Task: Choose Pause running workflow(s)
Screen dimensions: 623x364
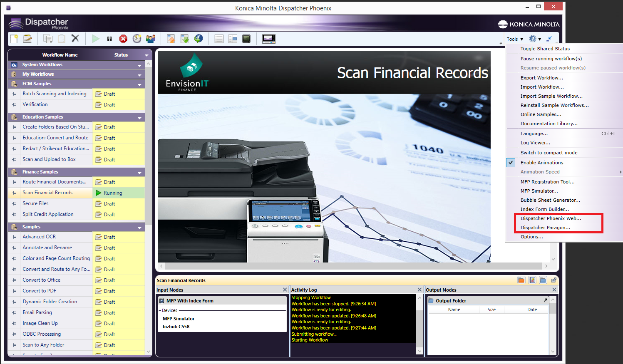Action: pos(551,59)
